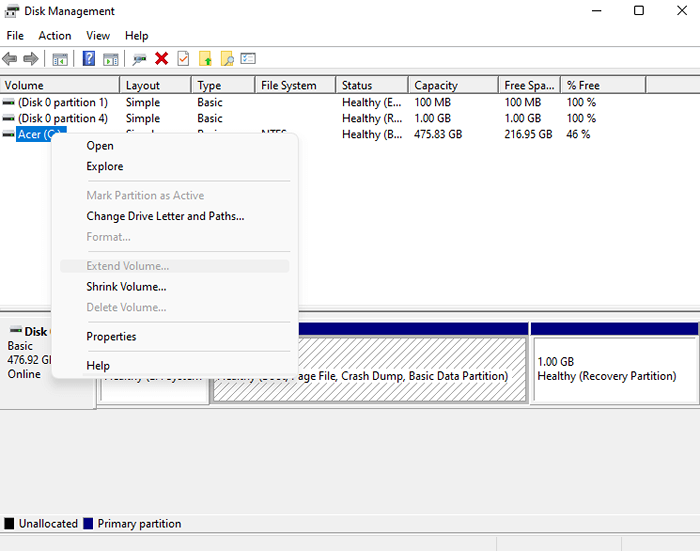Click the checklist settings toolbar icon
Screen dimensions: 700x551
[x=248, y=58]
